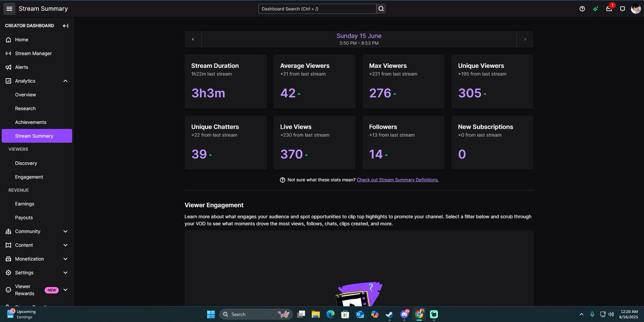
Task: Open the Upcoming Earnings taskbar widget
Action: point(21,314)
